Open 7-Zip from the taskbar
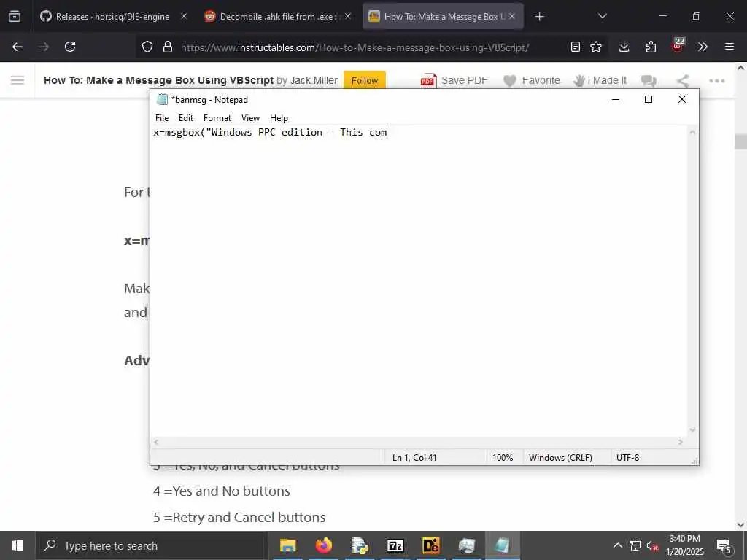This screenshot has width=747, height=560. 395,545
